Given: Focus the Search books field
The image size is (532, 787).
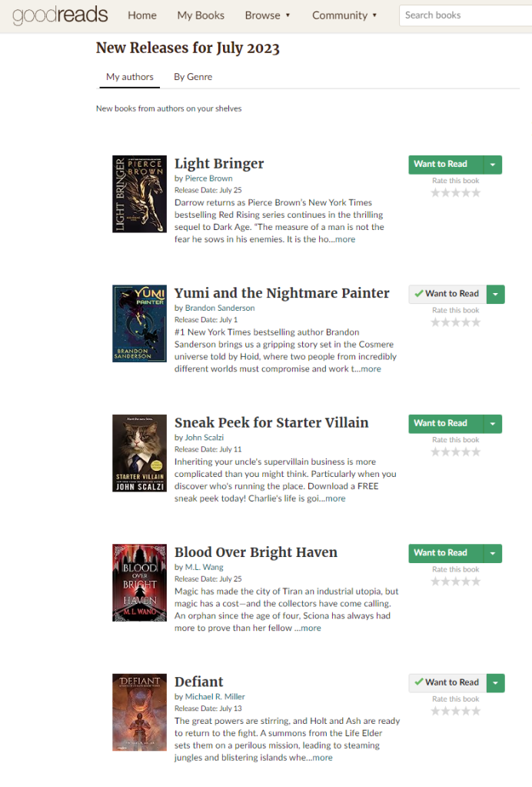Looking at the screenshot, I should click(465, 15).
